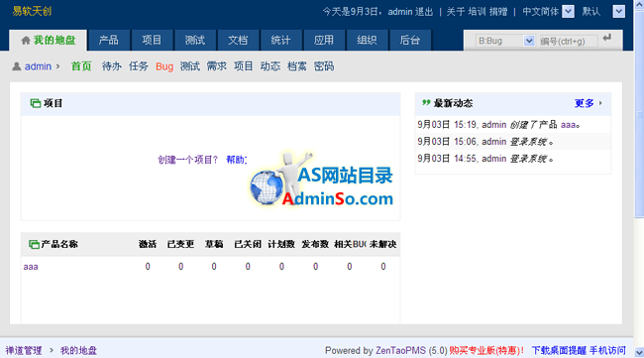The height and width of the screenshot is (358, 644).
Task: Click the 购买专业版(特惠) link
Action: [x=486, y=351]
